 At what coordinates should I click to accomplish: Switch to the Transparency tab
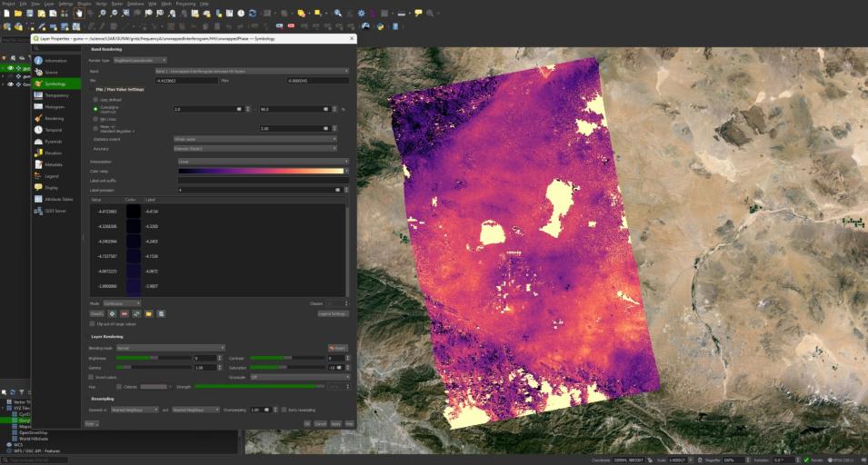coord(56,95)
